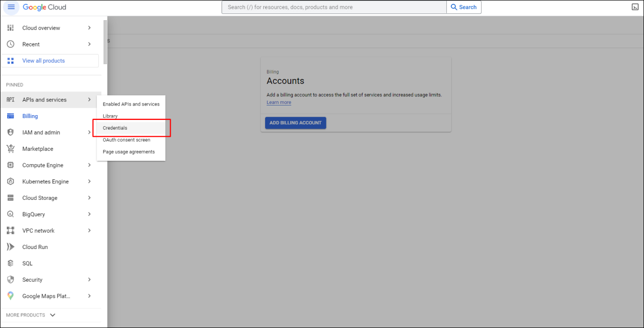The height and width of the screenshot is (328, 644).
Task: Click the Cloud overview icon
Action: click(11, 28)
